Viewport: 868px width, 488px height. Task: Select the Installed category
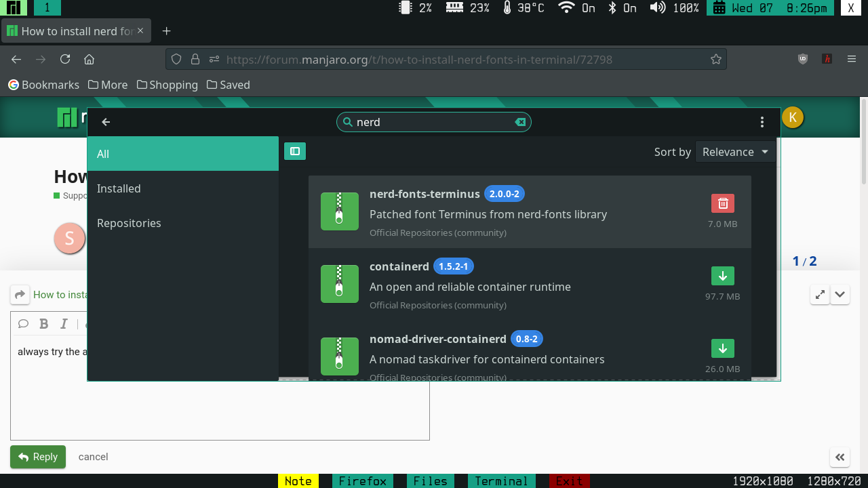(x=119, y=188)
